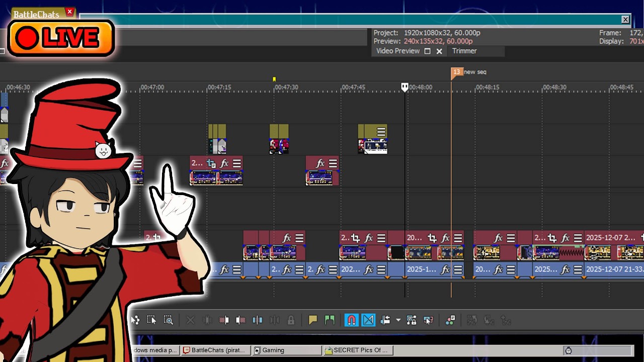Close the Video Preview panel
The width and height of the screenshot is (644, 362).
(x=439, y=51)
